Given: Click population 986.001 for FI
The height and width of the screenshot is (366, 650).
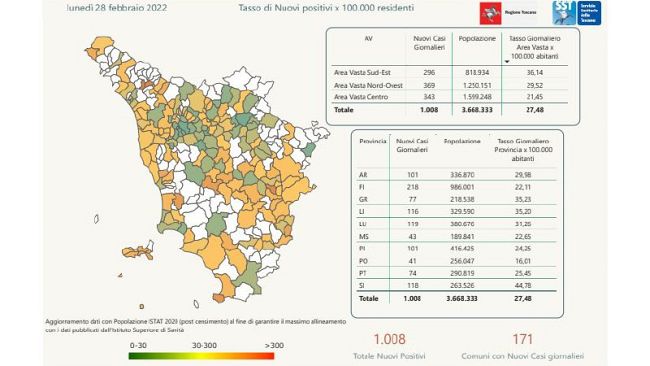Looking at the screenshot, I should tap(462, 187).
